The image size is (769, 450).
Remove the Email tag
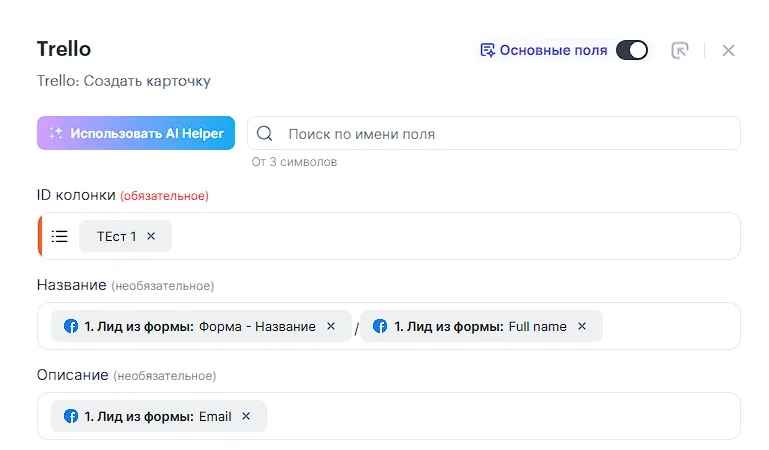point(246,416)
